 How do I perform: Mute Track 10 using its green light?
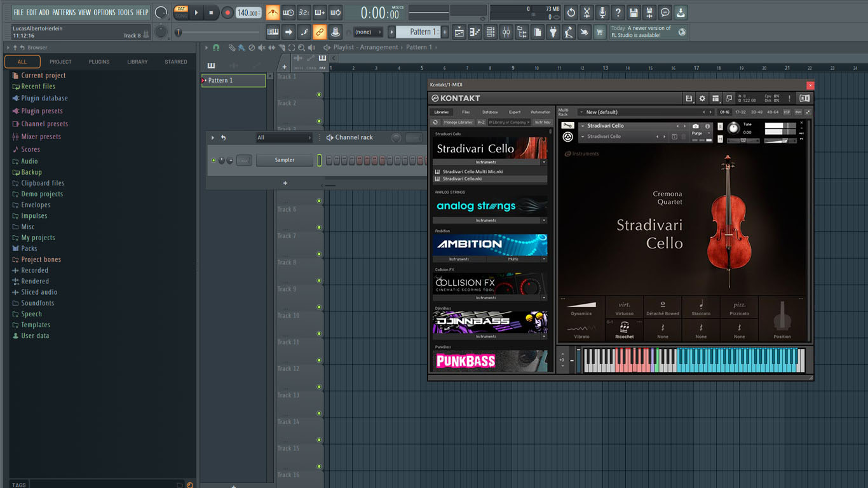(x=319, y=334)
